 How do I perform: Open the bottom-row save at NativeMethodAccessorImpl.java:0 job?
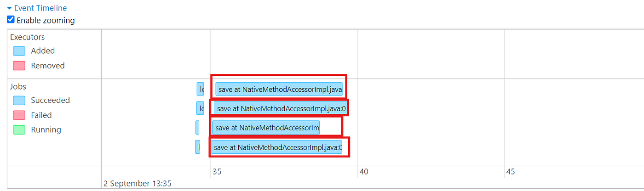coord(277,147)
